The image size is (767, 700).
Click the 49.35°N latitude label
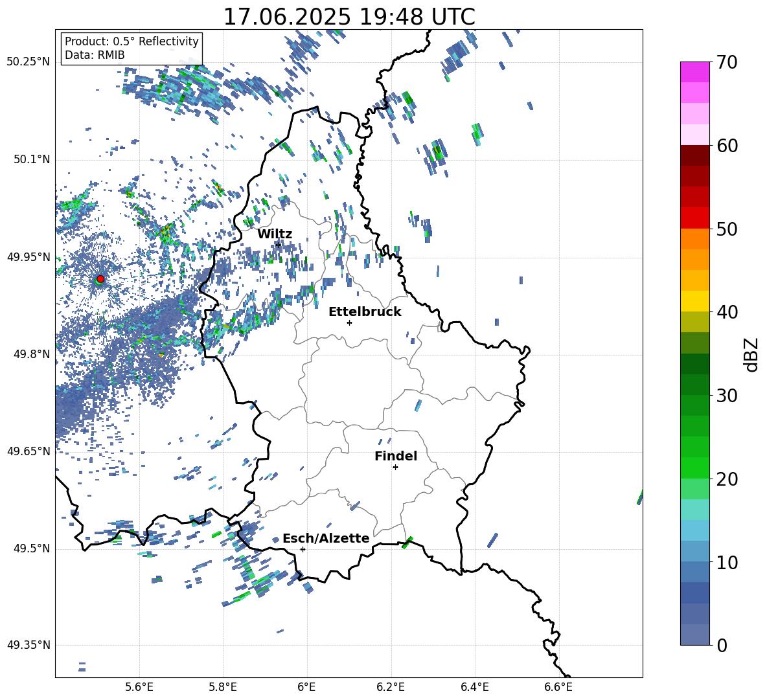[x=29, y=645]
